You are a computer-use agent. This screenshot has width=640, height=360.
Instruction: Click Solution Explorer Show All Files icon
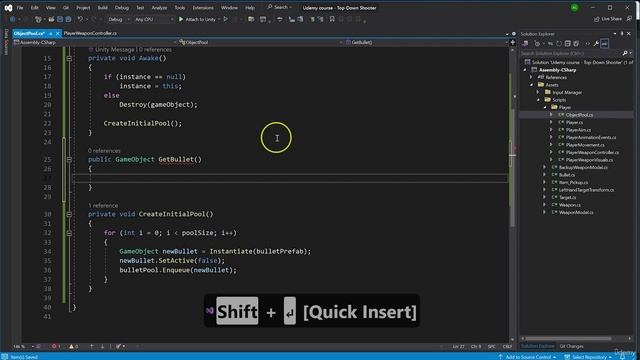pyautogui.click(x=576, y=44)
